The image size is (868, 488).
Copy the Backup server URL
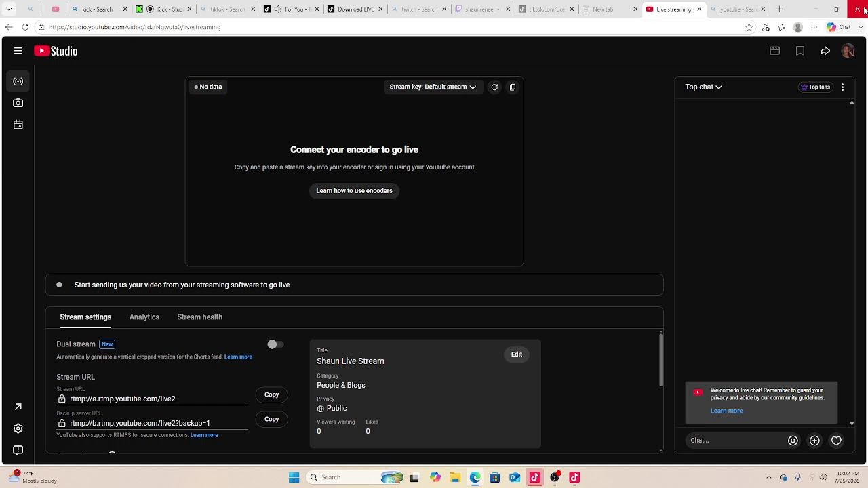pyautogui.click(x=271, y=419)
